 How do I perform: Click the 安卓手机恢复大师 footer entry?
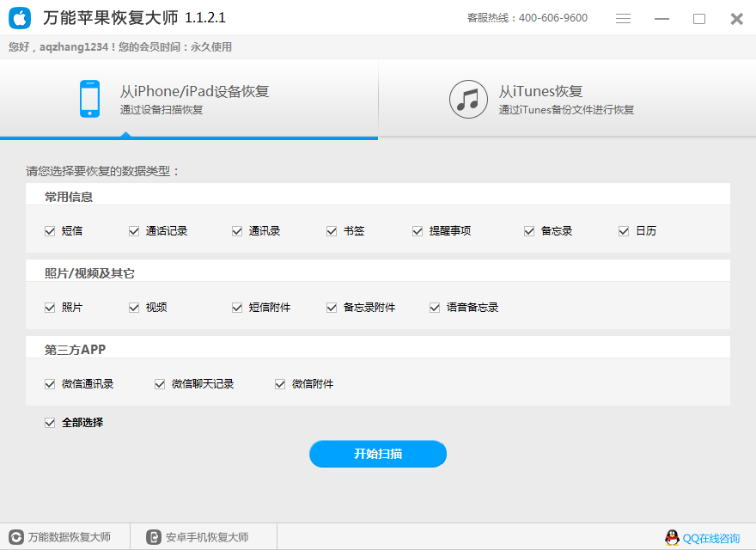coord(198,537)
